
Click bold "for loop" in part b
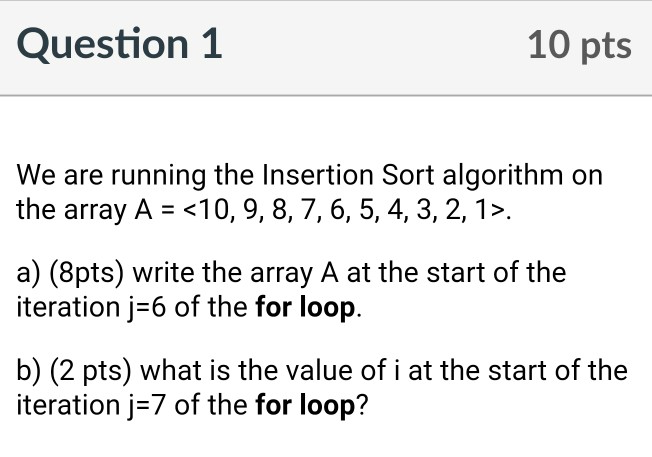305,404
